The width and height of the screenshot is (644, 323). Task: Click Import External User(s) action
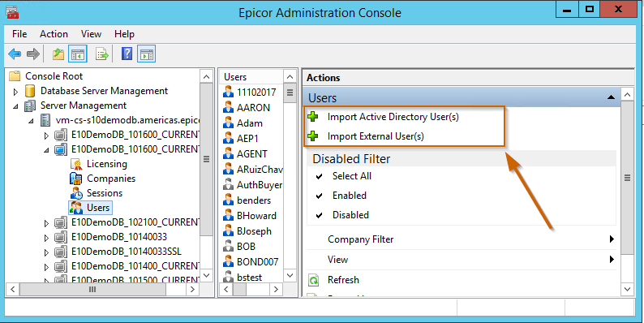tap(376, 136)
